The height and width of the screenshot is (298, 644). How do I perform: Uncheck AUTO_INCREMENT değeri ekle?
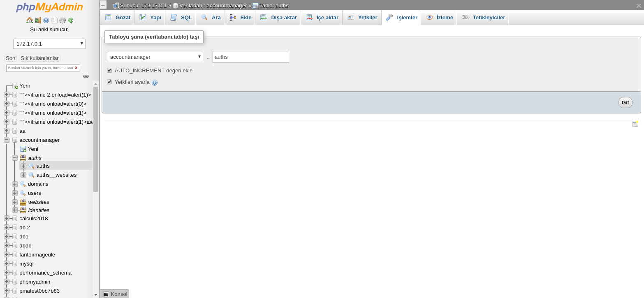click(109, 70)
